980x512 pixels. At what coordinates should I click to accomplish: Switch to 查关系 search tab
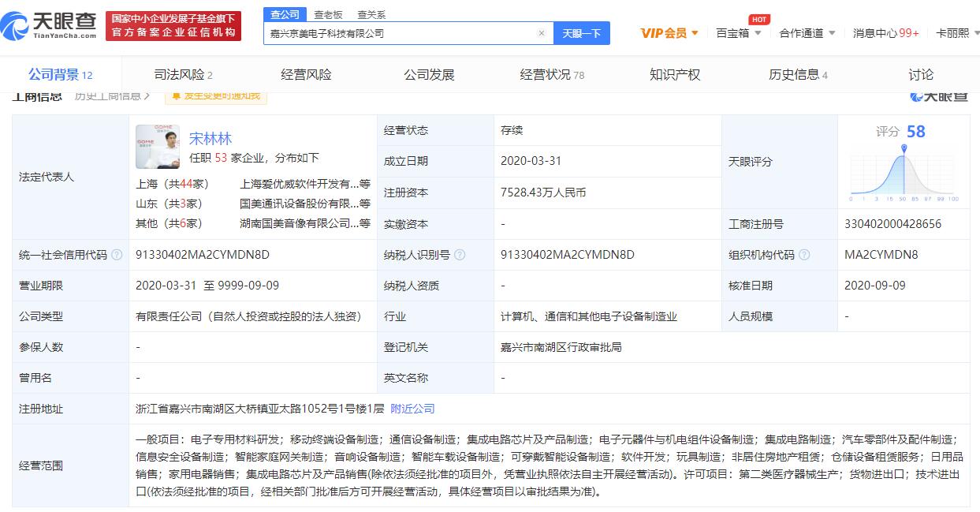[x=371, y=14]
